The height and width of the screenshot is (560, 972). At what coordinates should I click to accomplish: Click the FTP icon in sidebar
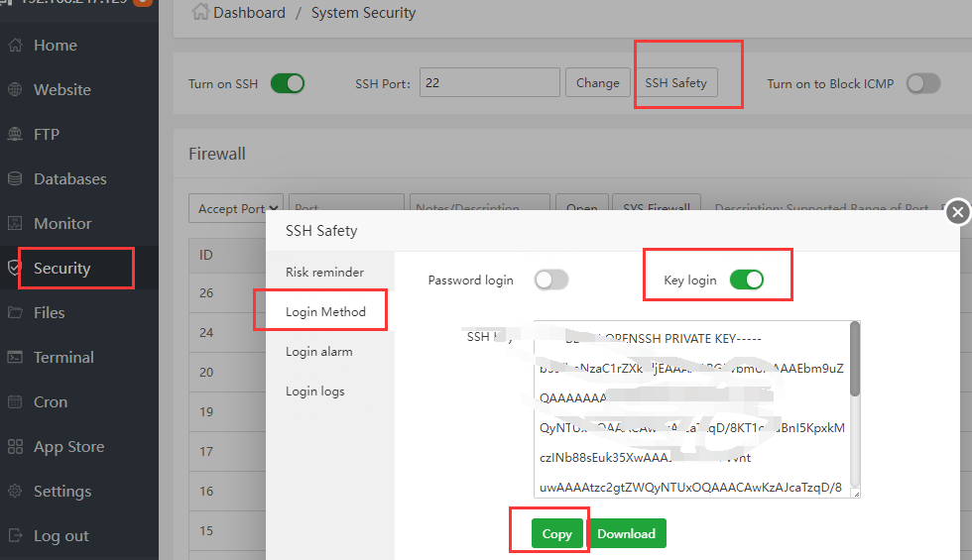[15, 135]
